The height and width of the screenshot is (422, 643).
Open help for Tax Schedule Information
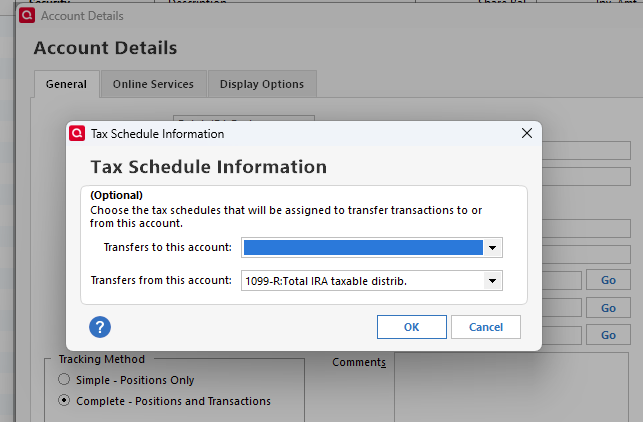pos(100,327)
